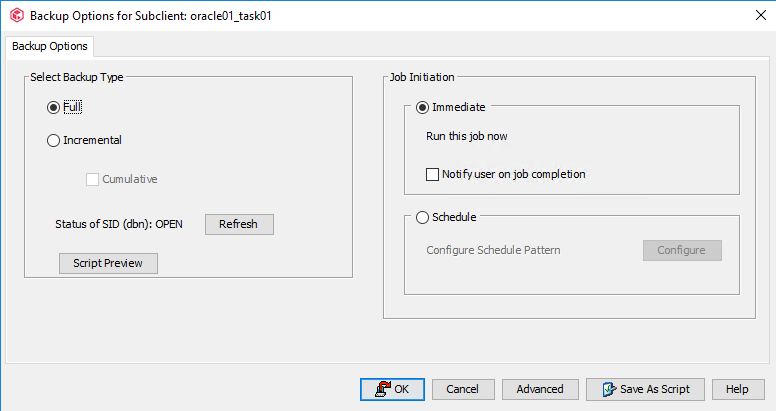Close the Backup Options dialog window
The image size is (776, 411).
[753, 16]
